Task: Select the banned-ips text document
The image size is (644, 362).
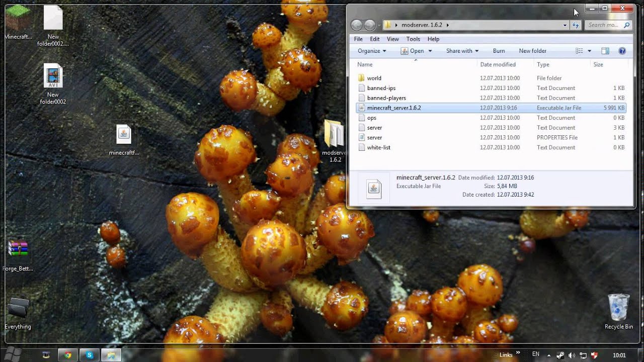Action: [491, 88]
